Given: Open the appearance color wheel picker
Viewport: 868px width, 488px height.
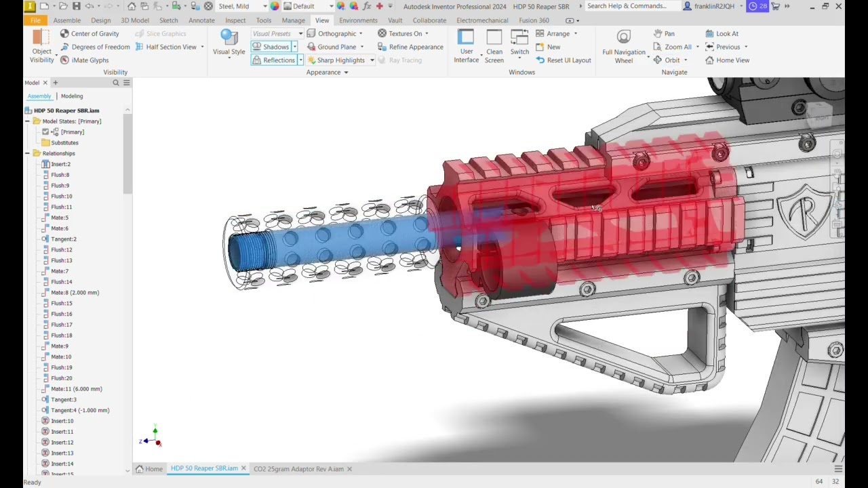Looking at the screenshot, I should click(275, 6).
